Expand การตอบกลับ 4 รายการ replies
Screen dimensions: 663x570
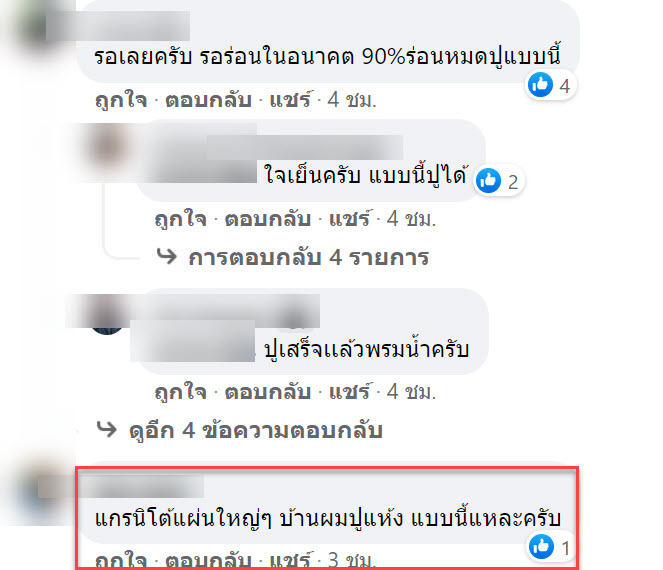[309, 258]
